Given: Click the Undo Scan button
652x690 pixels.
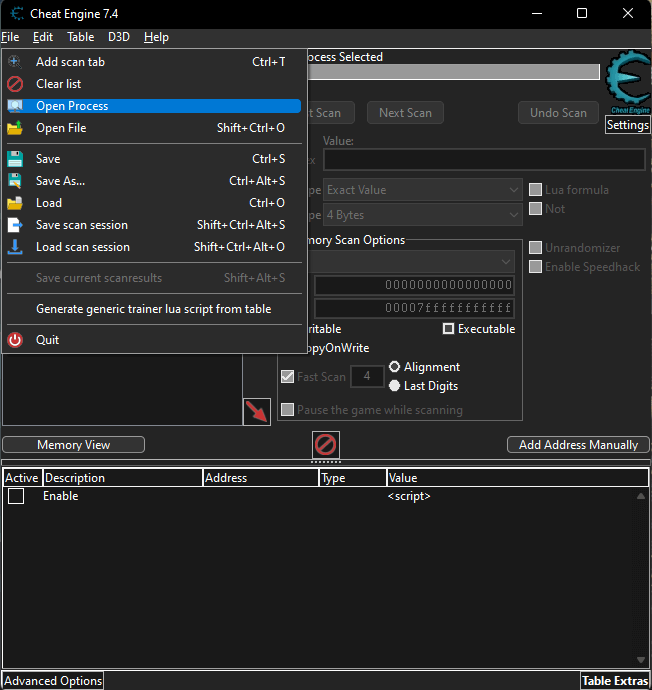Looking at the screenshot, I should [558, 113].
